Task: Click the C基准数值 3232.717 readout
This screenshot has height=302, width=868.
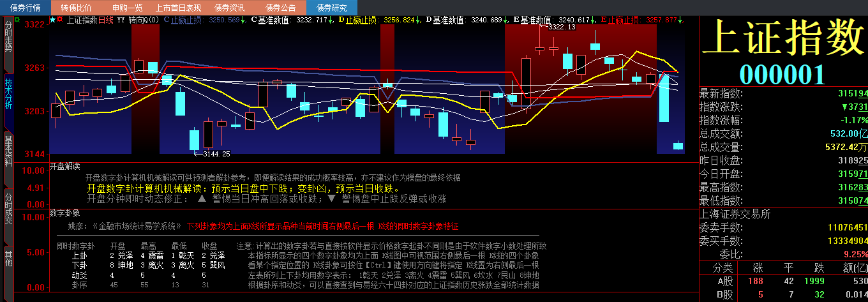Action: click(292, 20)
